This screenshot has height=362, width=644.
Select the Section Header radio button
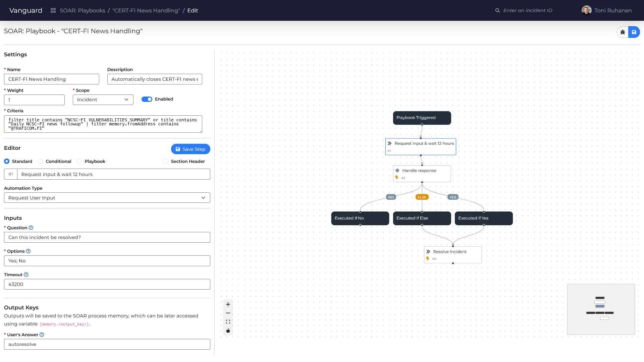[x=165, y=161]
